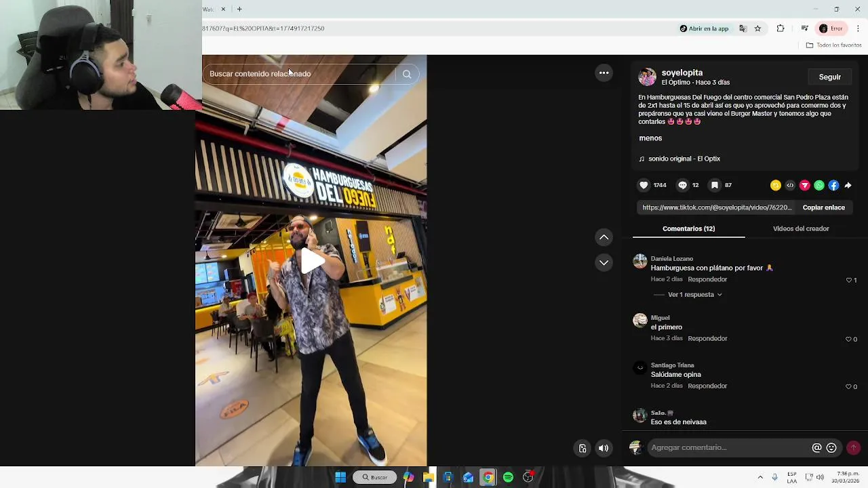
Task: Open Spotify from the taskbar
Action: click(x=508, y=477)
